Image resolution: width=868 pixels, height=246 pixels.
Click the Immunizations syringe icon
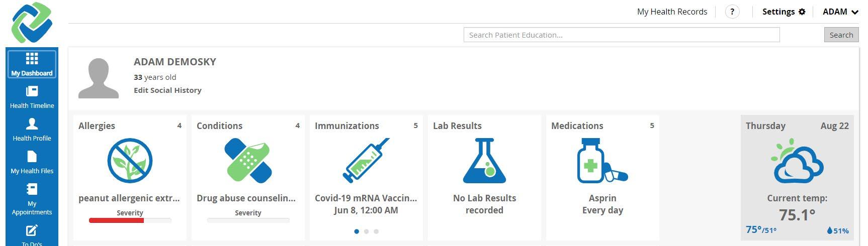366,161
